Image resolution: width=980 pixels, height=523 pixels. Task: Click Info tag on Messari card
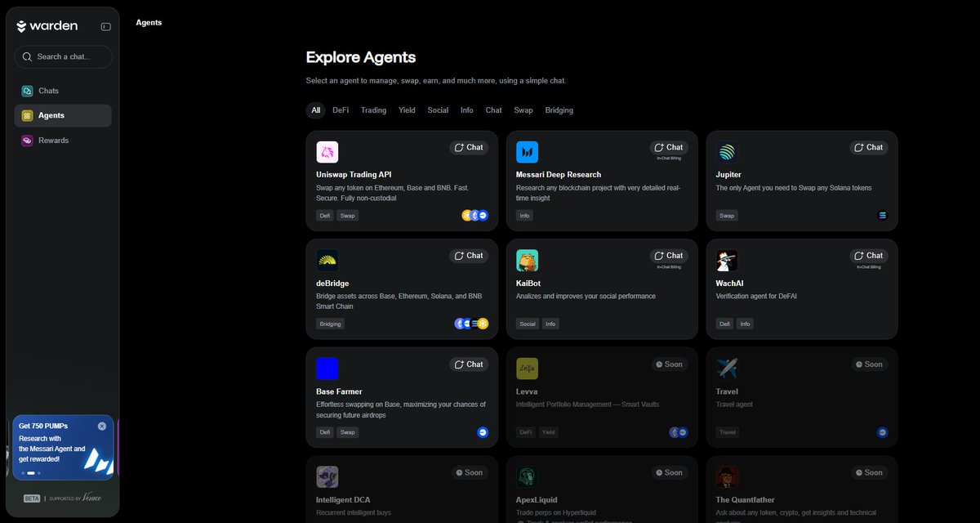click(524, 216)
